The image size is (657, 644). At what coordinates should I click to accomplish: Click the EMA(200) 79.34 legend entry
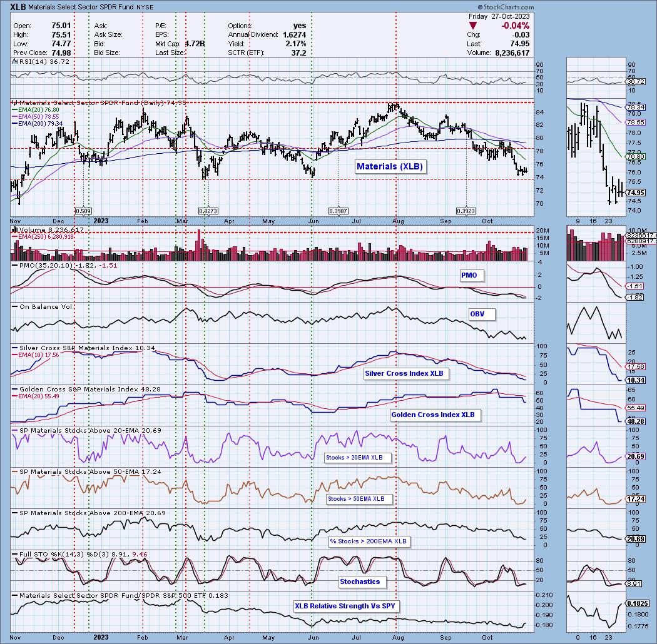37,124
